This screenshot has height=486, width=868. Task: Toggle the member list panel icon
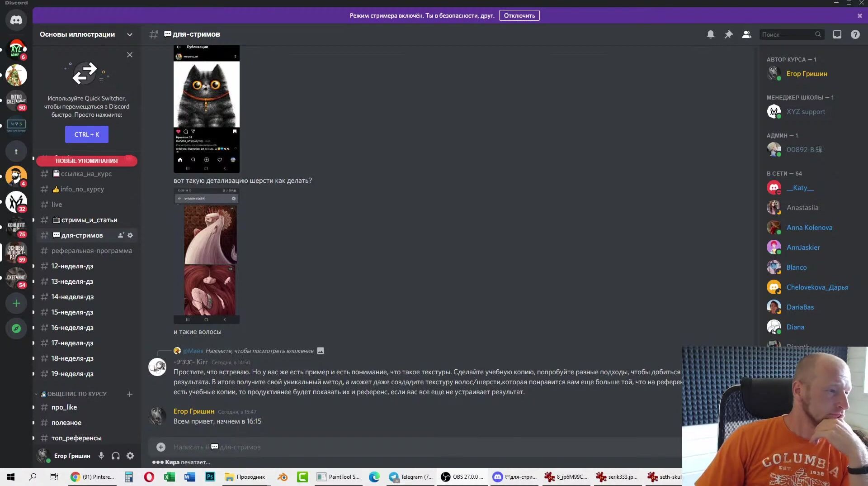point(747,34)
